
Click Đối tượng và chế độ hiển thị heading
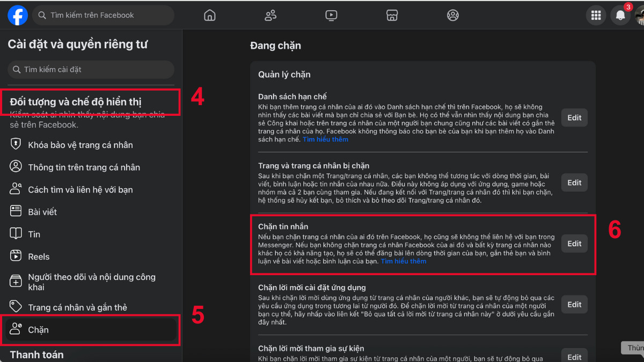76,102
